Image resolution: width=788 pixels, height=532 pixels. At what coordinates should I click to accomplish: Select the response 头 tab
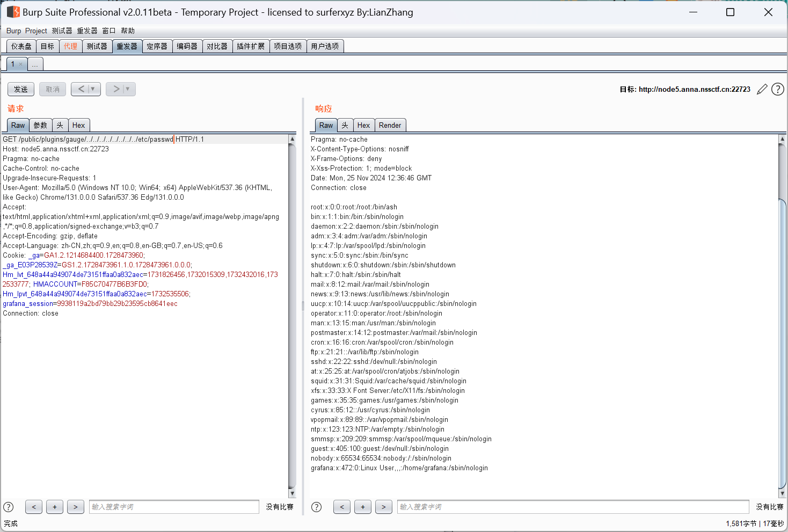click(x=345, y=125)
